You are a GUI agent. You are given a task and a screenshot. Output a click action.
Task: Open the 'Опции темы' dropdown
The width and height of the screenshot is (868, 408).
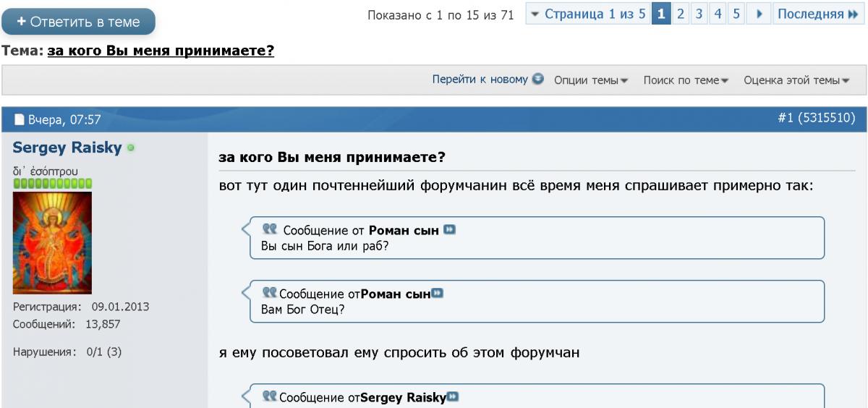(591, 80)
